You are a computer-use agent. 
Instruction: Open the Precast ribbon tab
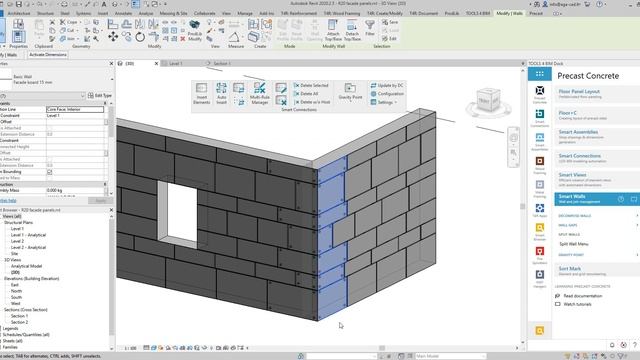[536, 13]
